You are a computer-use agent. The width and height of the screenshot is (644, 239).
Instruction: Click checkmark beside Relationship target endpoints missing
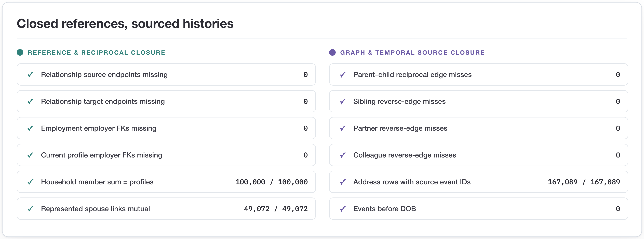pyautogui.click(x=31, y=101)
